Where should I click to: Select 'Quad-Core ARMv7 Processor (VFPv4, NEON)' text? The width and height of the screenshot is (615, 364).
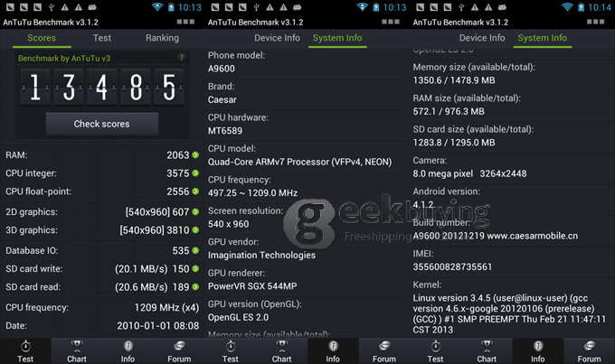299,162
